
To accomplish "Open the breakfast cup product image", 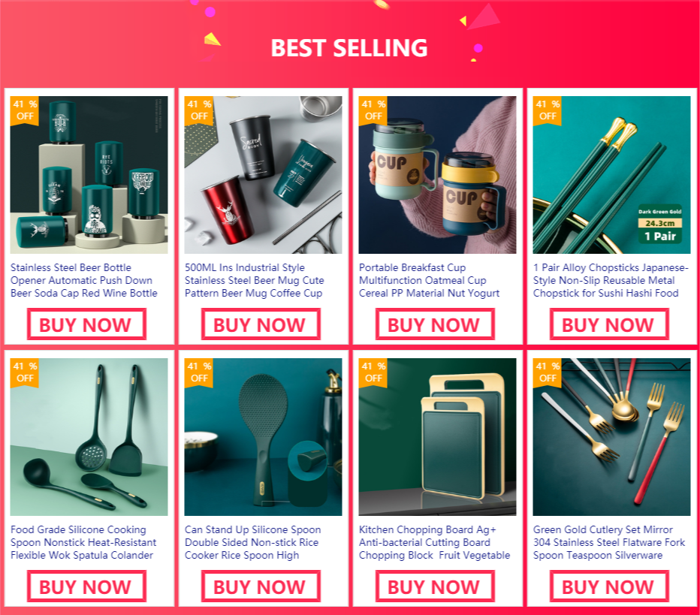I will pyautogui.click(x=437, y=175).
